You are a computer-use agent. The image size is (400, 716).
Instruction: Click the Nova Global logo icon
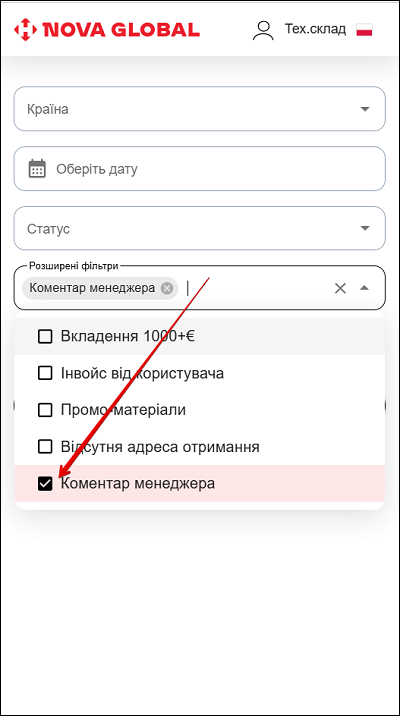25,30
